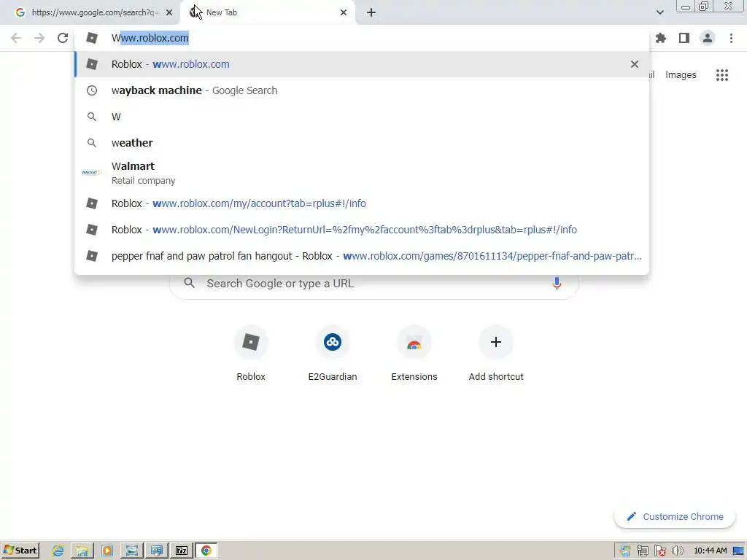Select the New Tab tab
The height and width of the screenshot is (560, 747).
(x=267, y=12)
